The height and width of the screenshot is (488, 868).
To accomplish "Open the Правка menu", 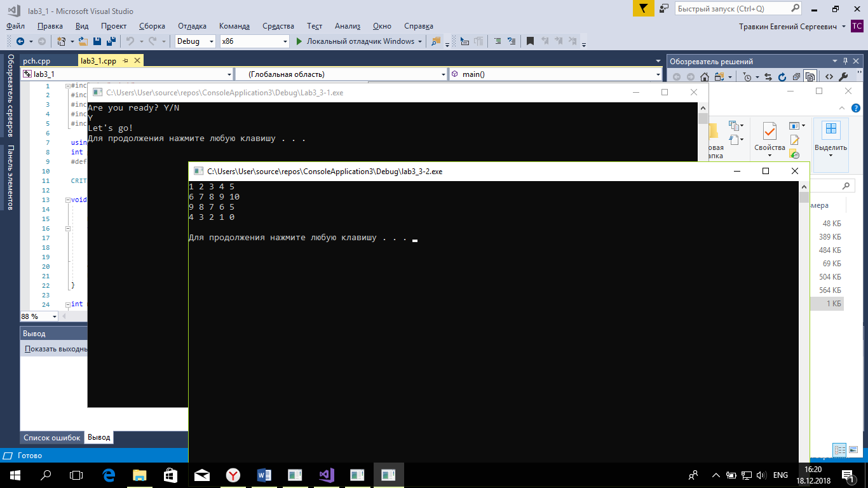I will [x=50, y=26].
